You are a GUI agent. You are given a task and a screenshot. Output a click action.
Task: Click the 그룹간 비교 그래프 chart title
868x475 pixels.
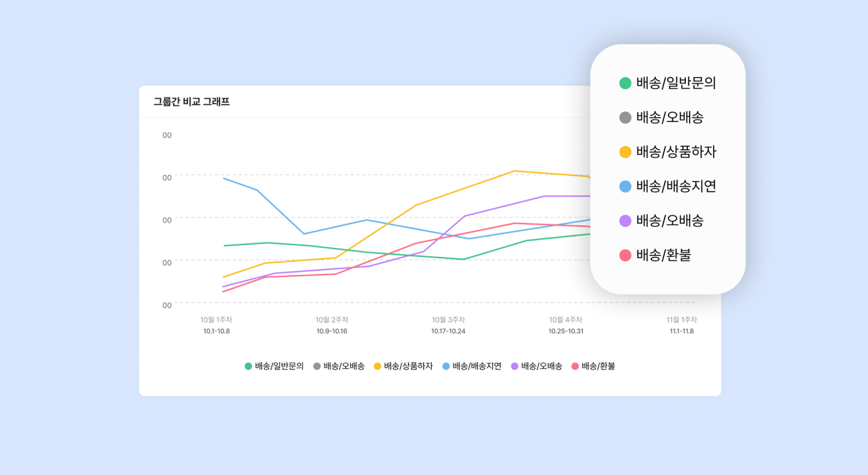point(192,102)
